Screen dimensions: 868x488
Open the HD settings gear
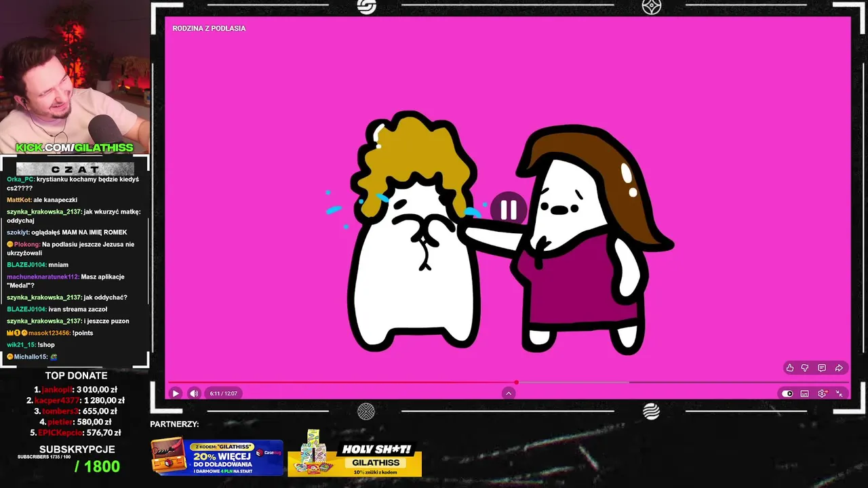coord(822,393)
